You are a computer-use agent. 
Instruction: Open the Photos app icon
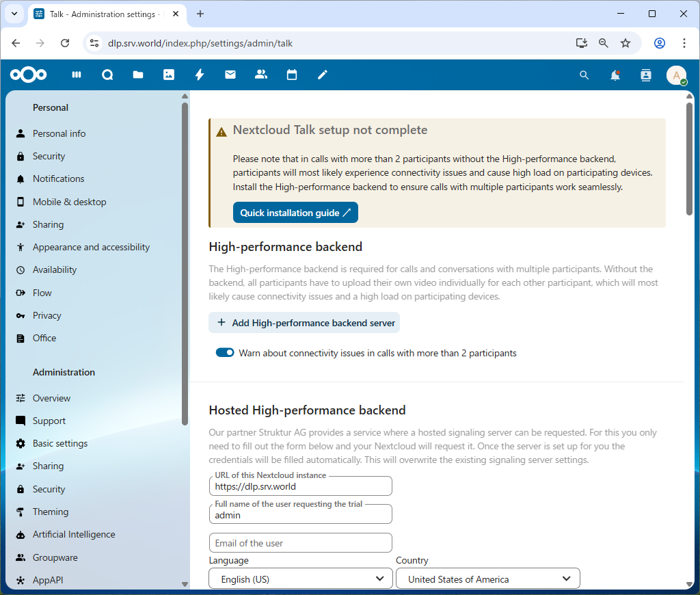click(x=169, y=75)
